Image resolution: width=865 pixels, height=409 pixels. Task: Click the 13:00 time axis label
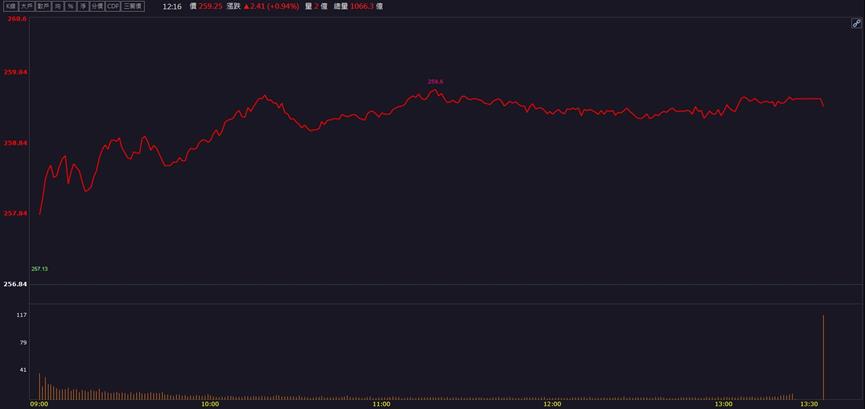coord(724,404)
